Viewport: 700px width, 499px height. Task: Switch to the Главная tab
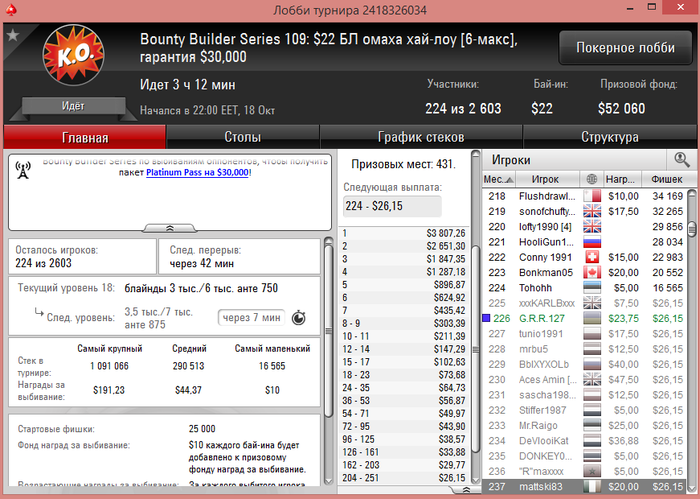pos(85,137)
